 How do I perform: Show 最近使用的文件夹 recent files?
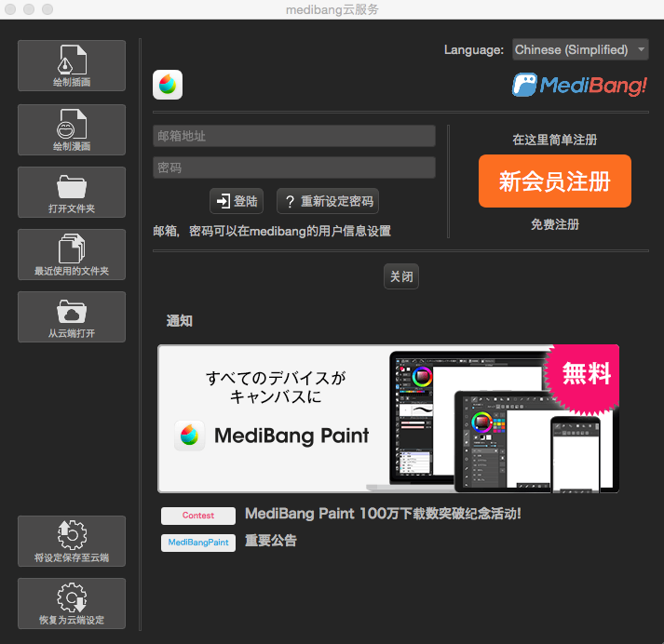tap(72, 255)
